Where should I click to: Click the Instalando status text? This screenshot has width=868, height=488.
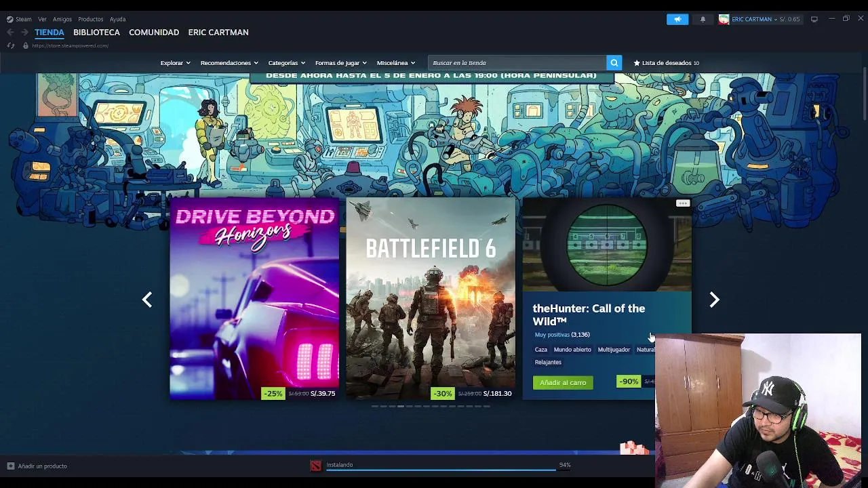coord(339,465)
